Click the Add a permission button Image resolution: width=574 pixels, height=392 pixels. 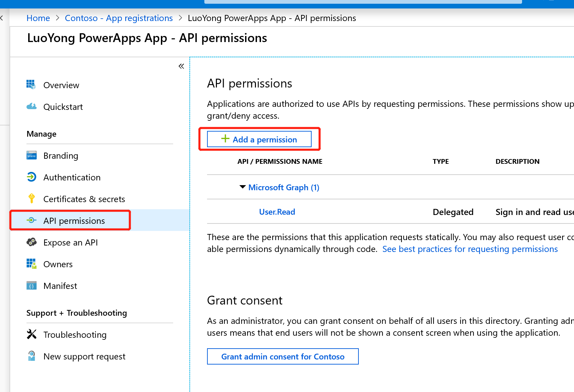[x=259, y=139]
